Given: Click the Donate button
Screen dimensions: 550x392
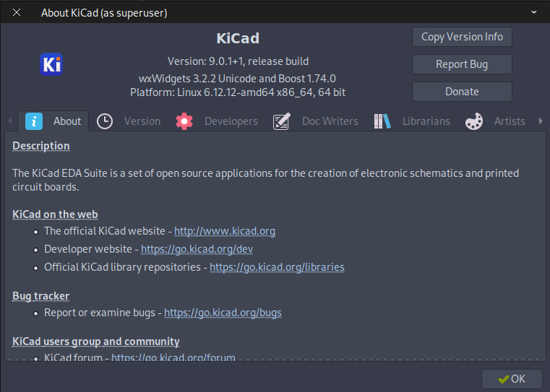Looking at the screenshot, I should click(462, 92).
